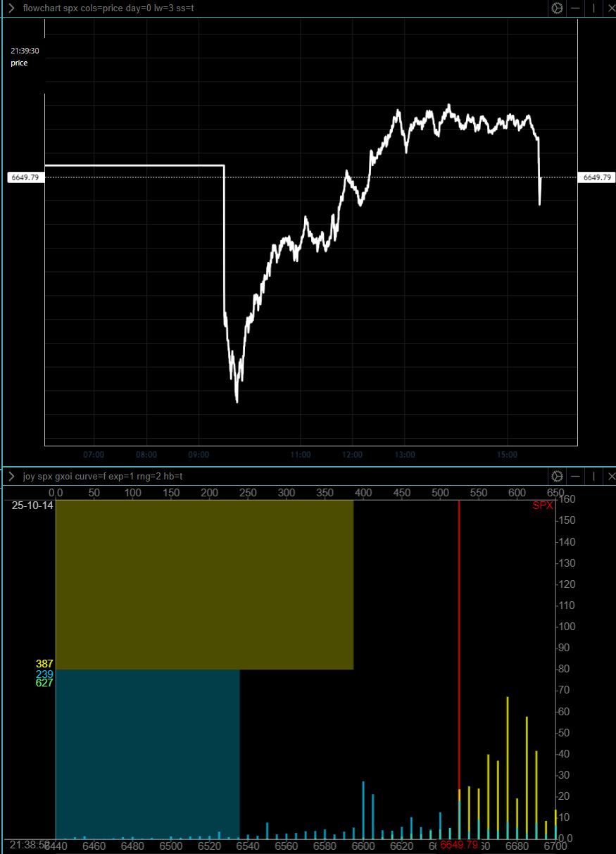Click the 21:39:30 timestamp label
616x854 pixels.
click(25, 51)
